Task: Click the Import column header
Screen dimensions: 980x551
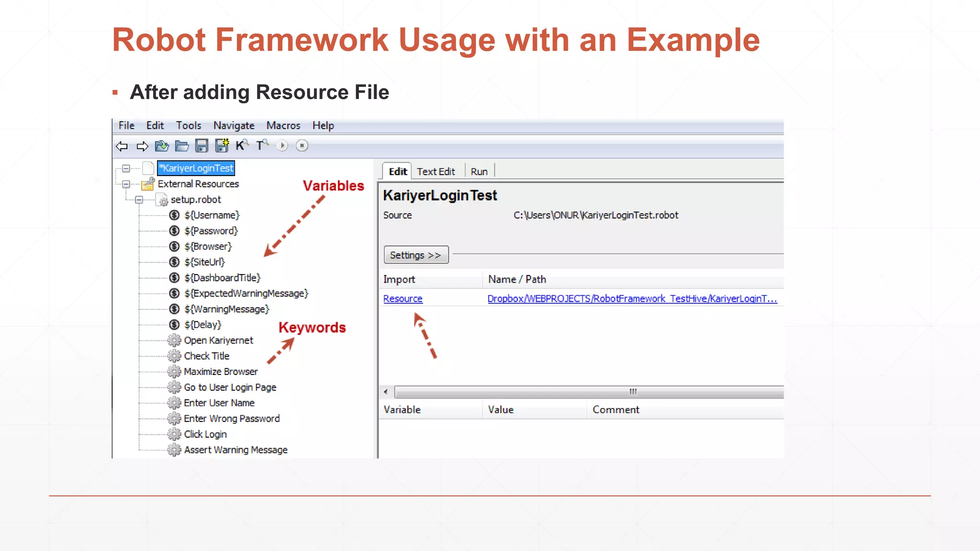Action: [431, 279]
